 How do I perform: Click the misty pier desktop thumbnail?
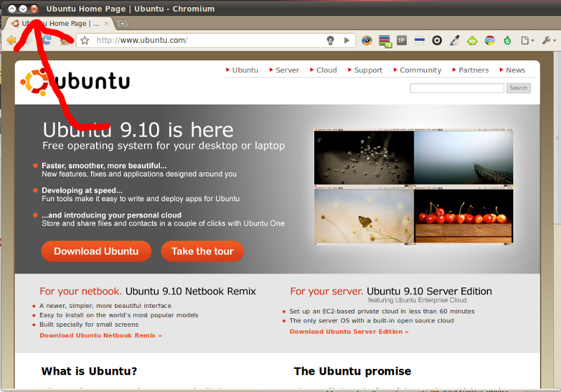tap(464, 157)
